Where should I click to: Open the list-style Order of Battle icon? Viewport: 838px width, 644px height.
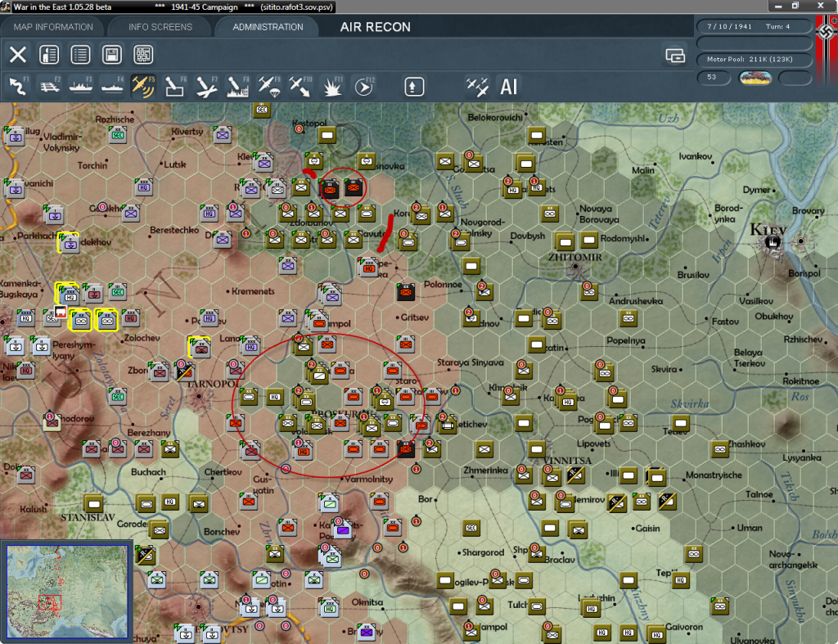[81, 55]
